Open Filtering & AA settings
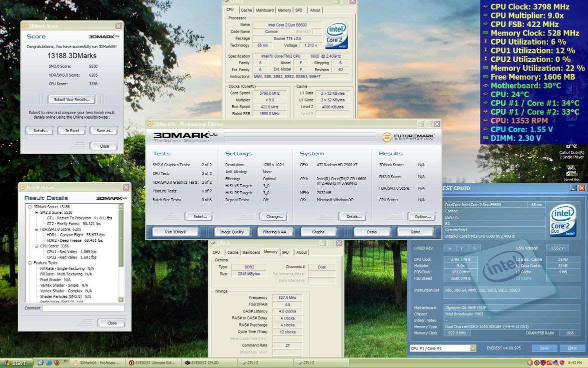This screenshot has width=588, height=368. tap(276, 232)
